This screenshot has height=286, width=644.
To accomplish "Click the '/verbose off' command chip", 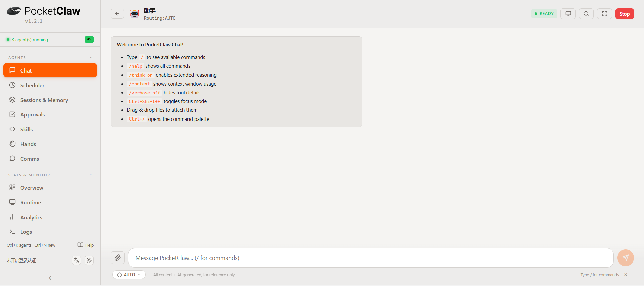I will 145,93.
